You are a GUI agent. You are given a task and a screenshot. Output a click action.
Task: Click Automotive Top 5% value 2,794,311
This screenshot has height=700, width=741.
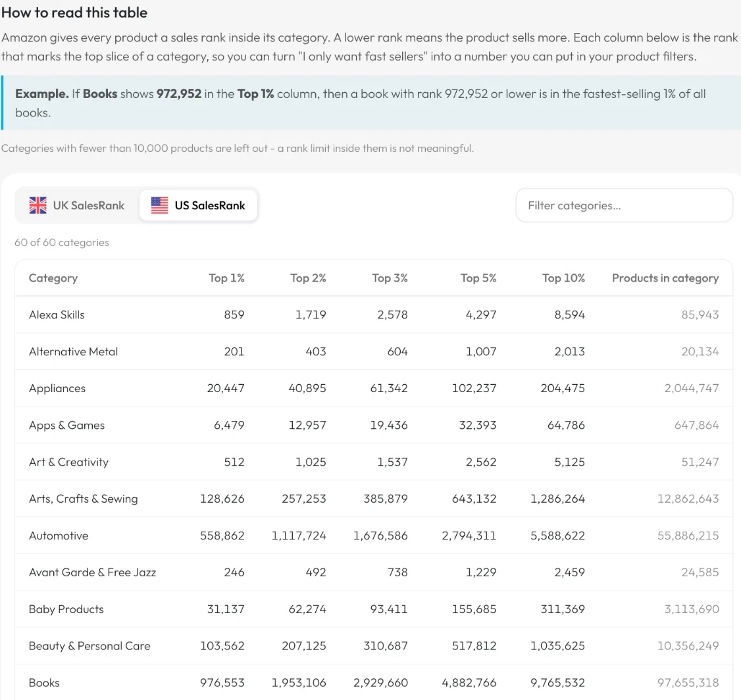point(469,536)
